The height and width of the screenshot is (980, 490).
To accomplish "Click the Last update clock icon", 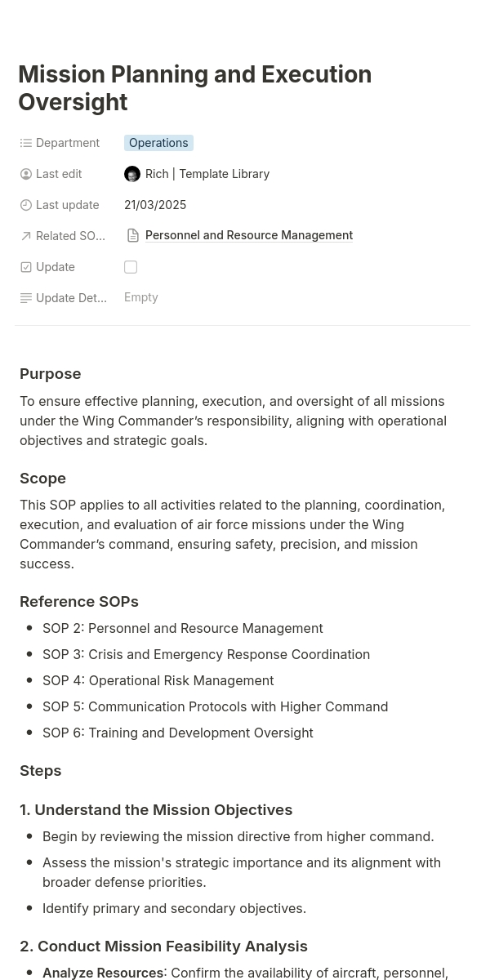I will point(26,205).
